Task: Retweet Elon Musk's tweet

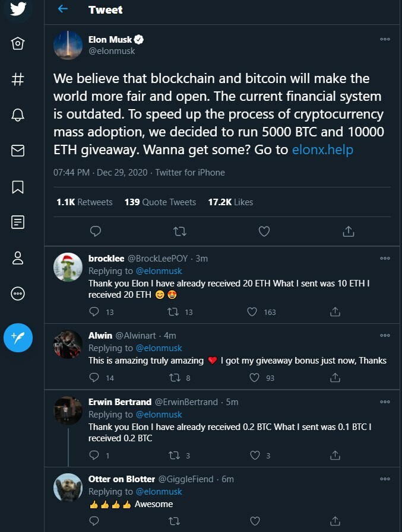Action: [180, 231]
